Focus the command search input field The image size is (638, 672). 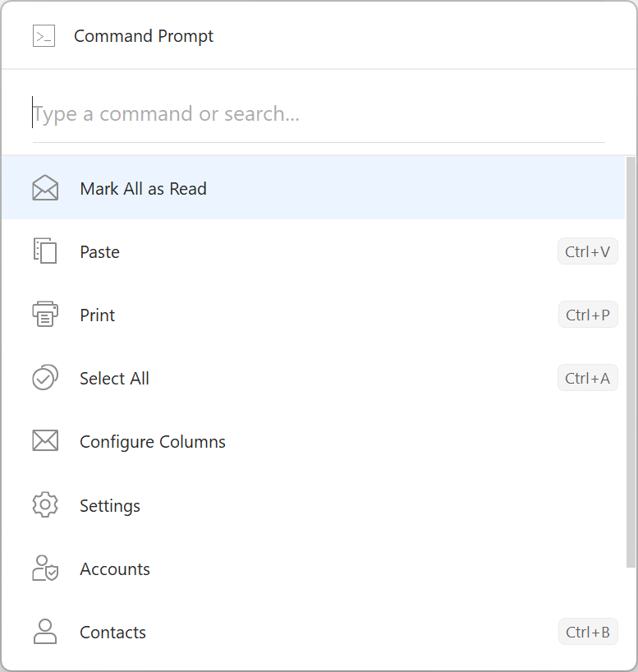319,114
